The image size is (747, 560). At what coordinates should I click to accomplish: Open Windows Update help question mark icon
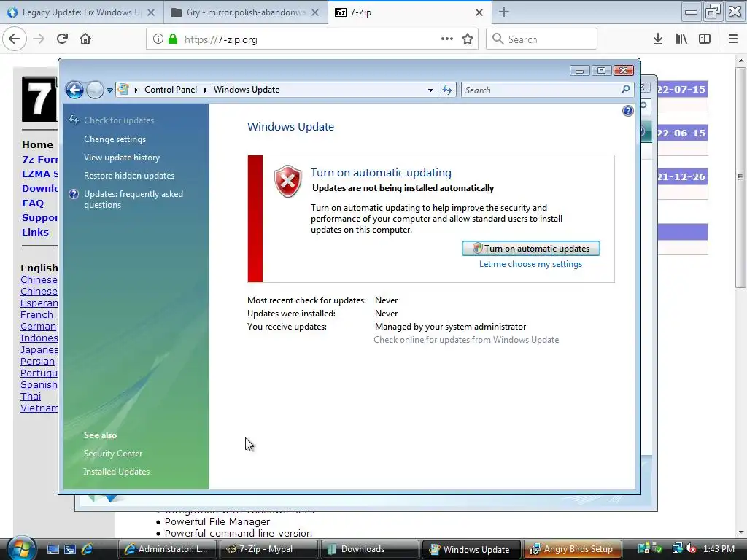coord(628,111)
